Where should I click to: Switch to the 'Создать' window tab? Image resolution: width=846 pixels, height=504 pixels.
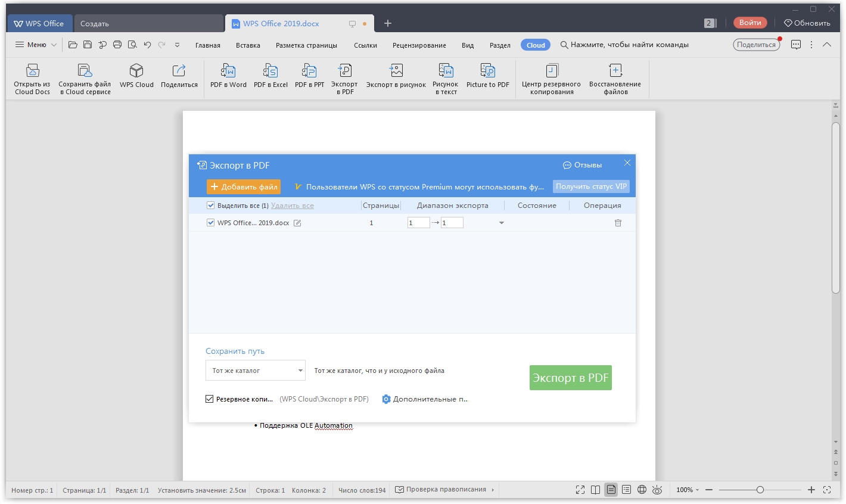[148, 24]
